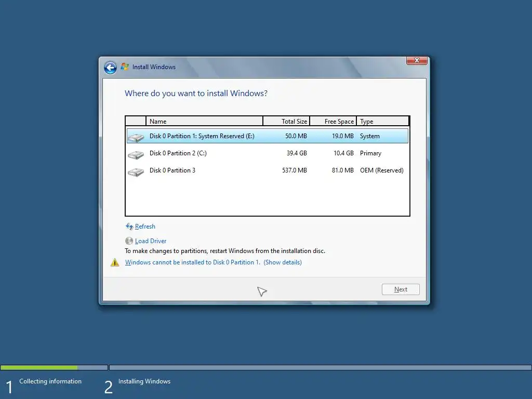Viewport: 532px width, 399px height.
Task: Click the yellow warning triangle icon
Action: 115,262
